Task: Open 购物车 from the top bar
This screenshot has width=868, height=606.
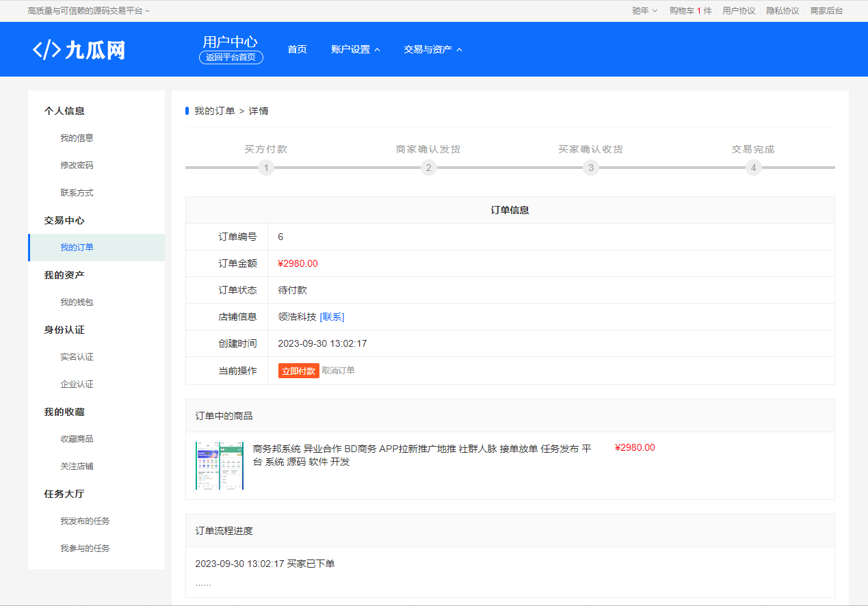Action: click(690, 11)
